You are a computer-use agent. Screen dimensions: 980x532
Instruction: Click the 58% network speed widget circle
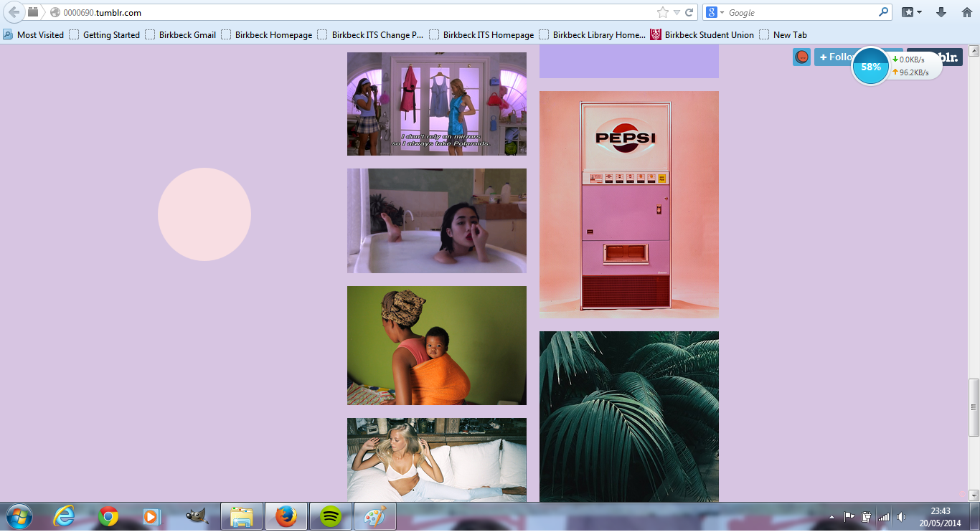[871, 67]
